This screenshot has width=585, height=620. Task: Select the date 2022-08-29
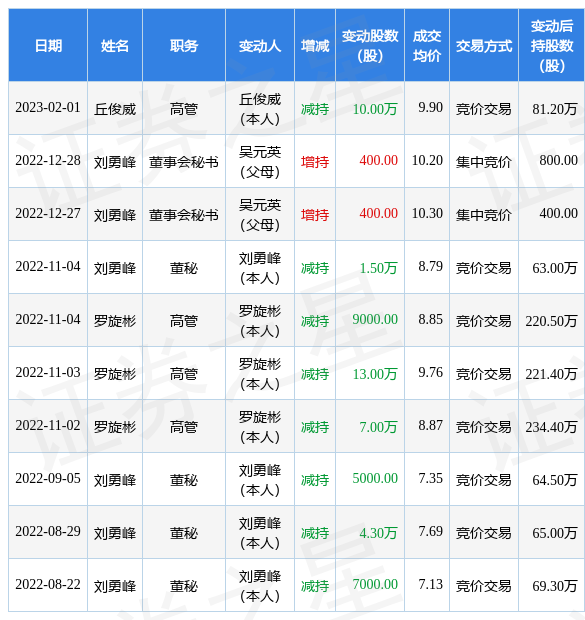48,531
